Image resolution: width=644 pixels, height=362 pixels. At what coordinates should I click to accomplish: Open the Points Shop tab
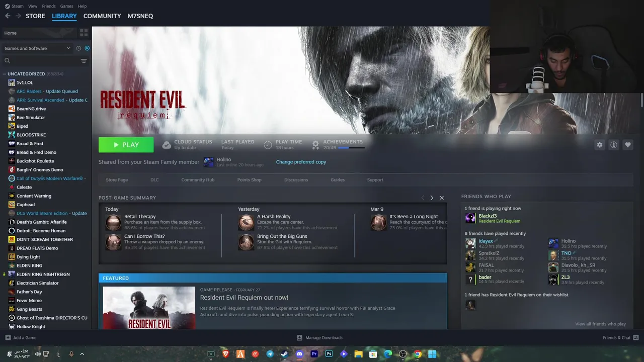coord(249,180)
